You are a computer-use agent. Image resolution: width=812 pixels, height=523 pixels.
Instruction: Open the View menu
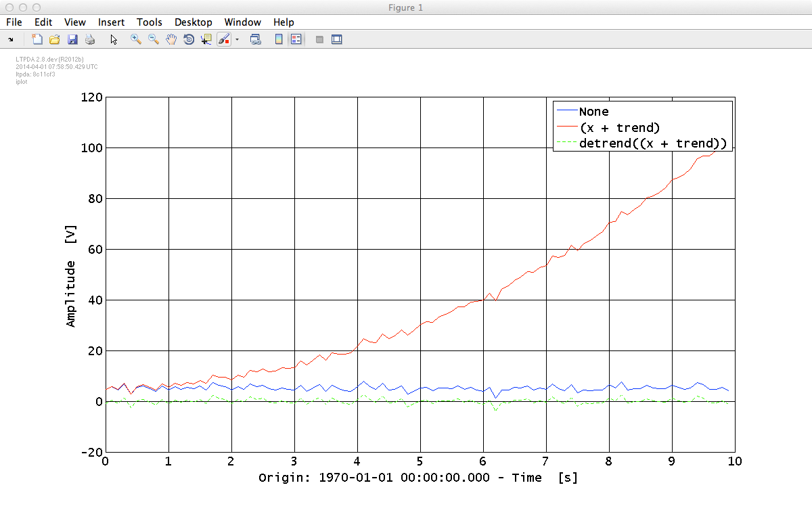click(75, 22)
